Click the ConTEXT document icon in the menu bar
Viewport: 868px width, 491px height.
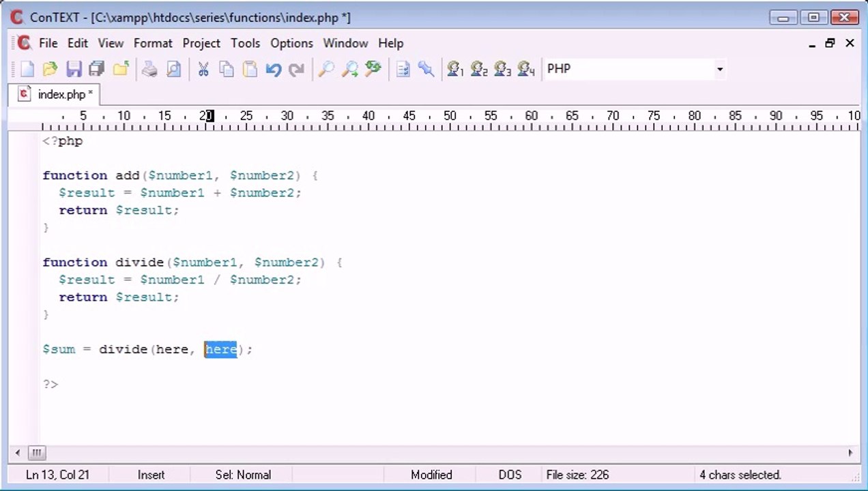click(x=24, y=43)
